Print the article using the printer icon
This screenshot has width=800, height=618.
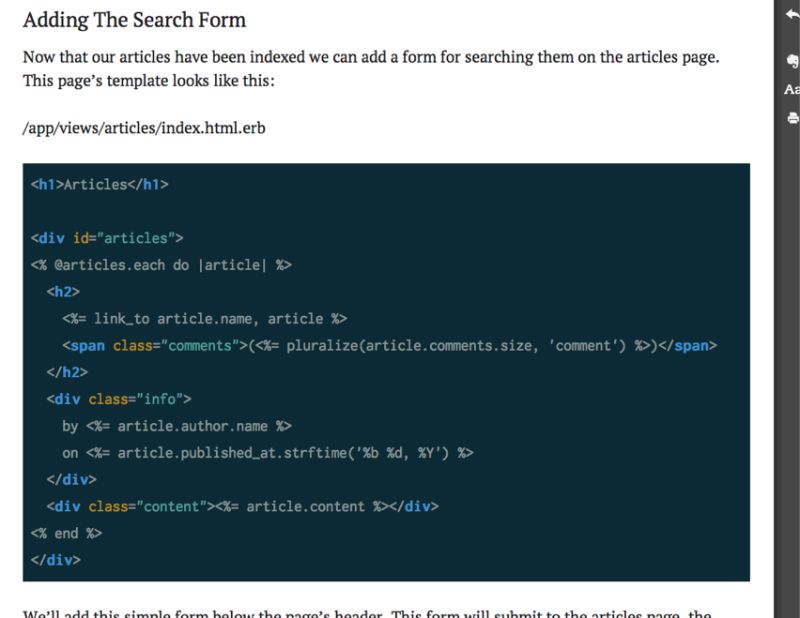[x=792, y=117]
